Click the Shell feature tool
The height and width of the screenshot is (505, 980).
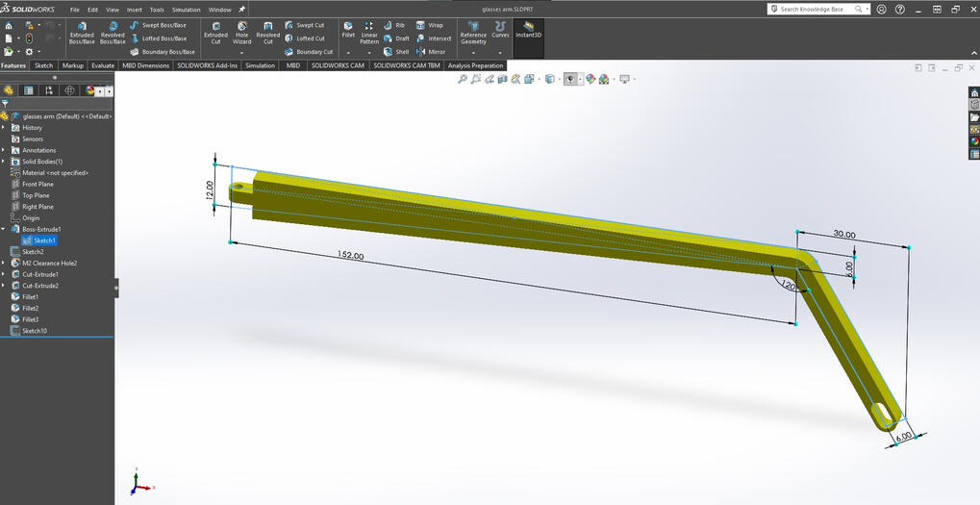click(396, 52)
